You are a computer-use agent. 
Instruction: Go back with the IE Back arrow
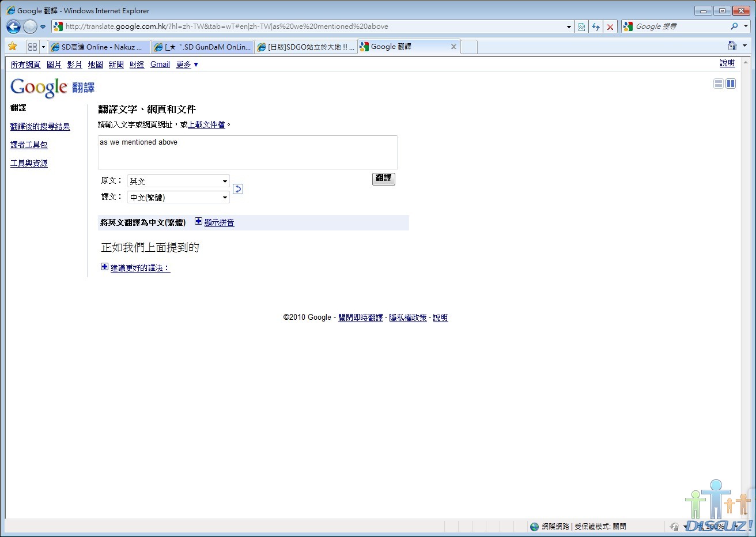(13, 27)
